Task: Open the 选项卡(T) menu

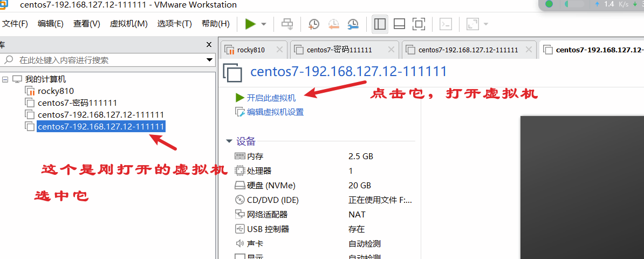Action: (175, 24)
